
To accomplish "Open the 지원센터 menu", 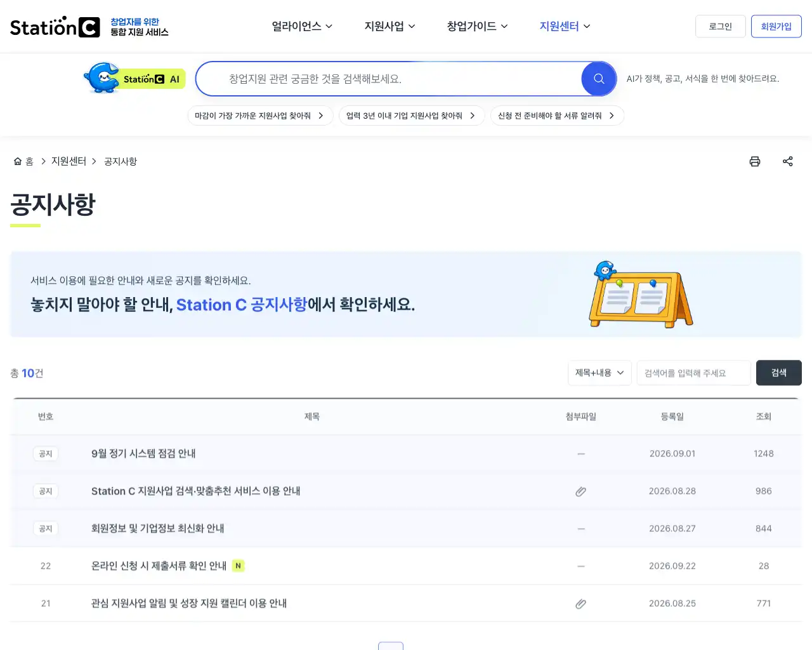I will (565, 26).
